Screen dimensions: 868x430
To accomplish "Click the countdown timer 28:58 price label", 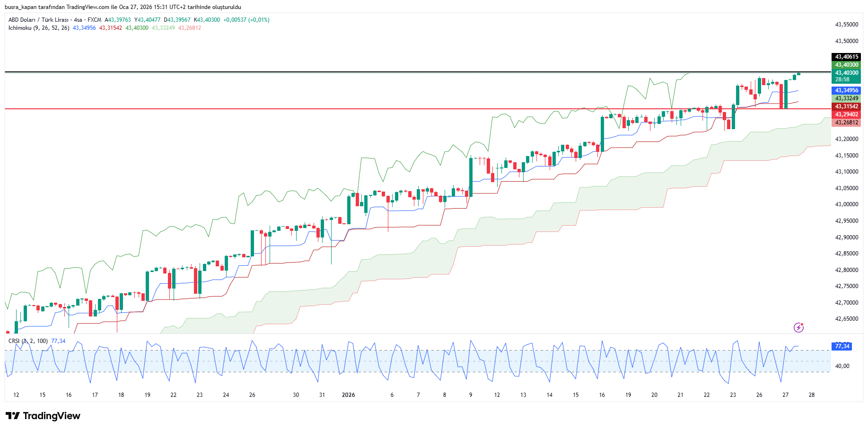I will (x=842, y=79).
